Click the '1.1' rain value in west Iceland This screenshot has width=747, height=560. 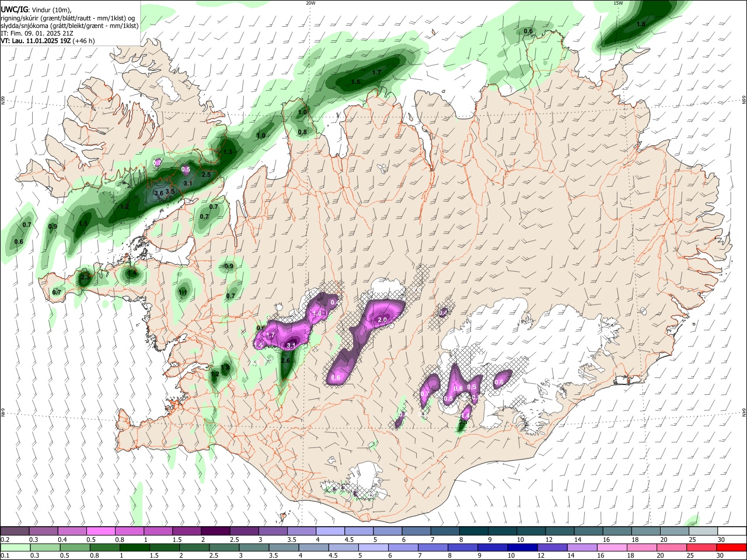pyautogui.click(x=183, y=292)
